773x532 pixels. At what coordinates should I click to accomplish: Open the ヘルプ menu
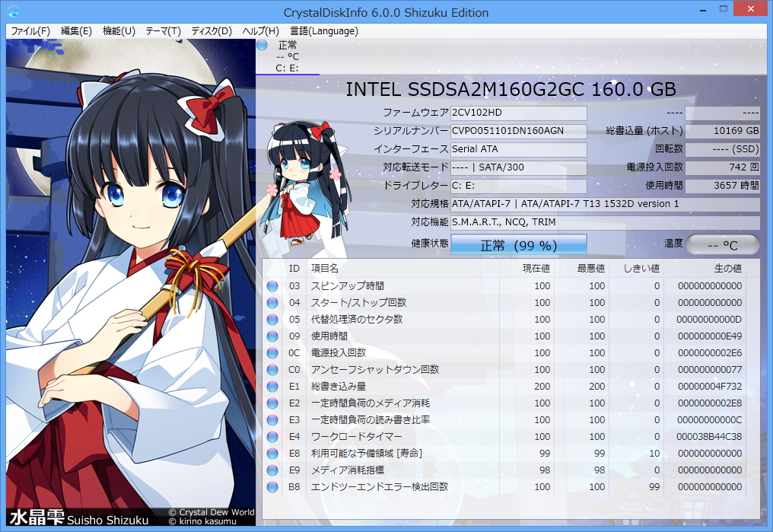pos(259,31)
